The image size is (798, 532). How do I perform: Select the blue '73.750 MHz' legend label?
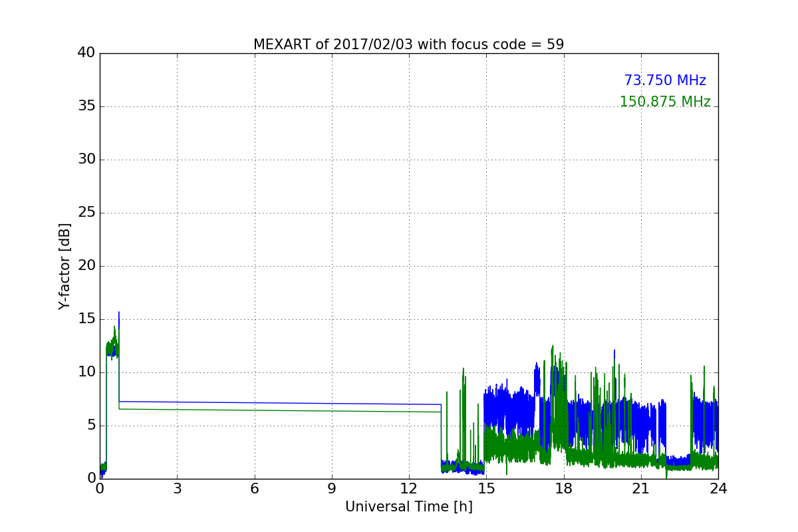point(665,80)
